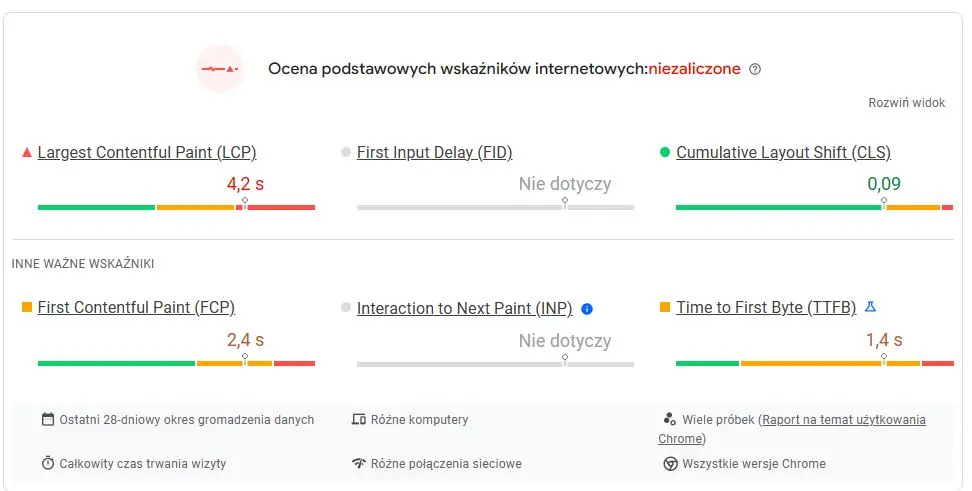Image resolution: width=972 pixels, height=491 pixels.
Task: Click the failed assessment pulse icon
Action: 219,69
